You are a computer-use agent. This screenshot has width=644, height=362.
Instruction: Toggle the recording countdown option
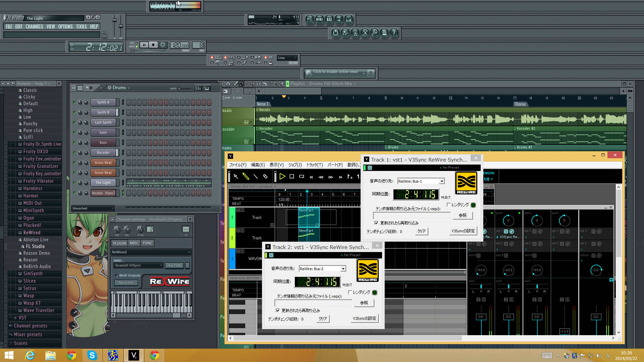225,57
